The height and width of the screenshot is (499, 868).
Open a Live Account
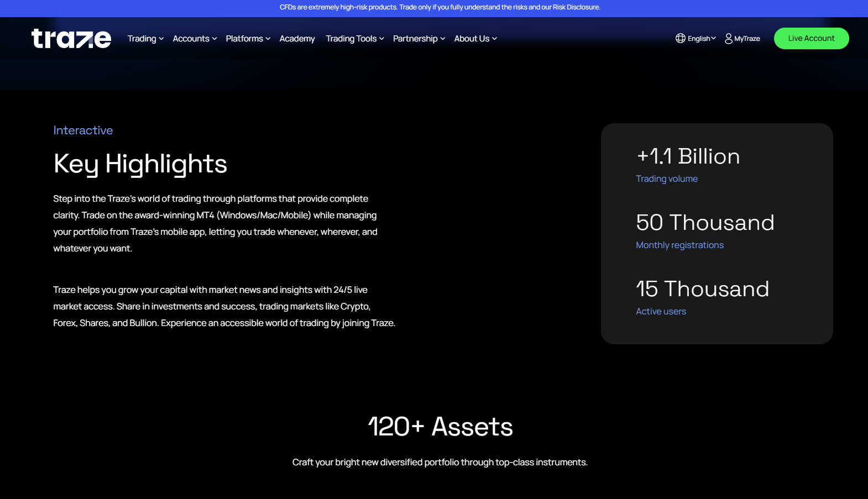[811, 38]
